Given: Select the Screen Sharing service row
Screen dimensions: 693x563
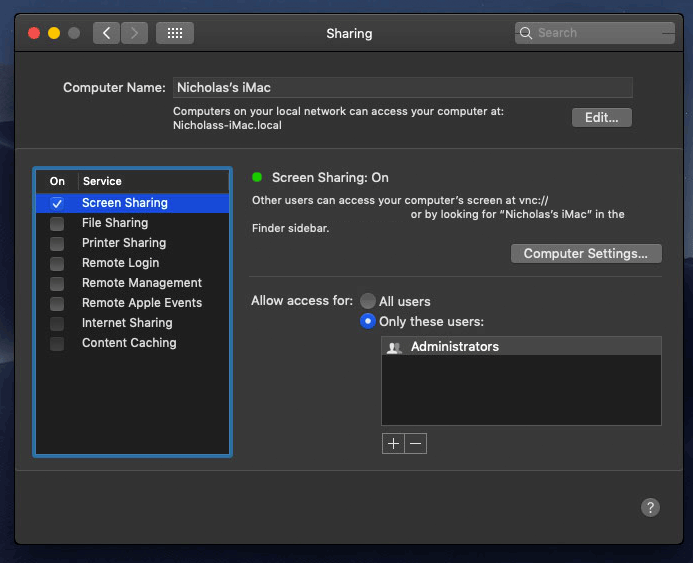Looking at the screenshot, I should [133, 203].
